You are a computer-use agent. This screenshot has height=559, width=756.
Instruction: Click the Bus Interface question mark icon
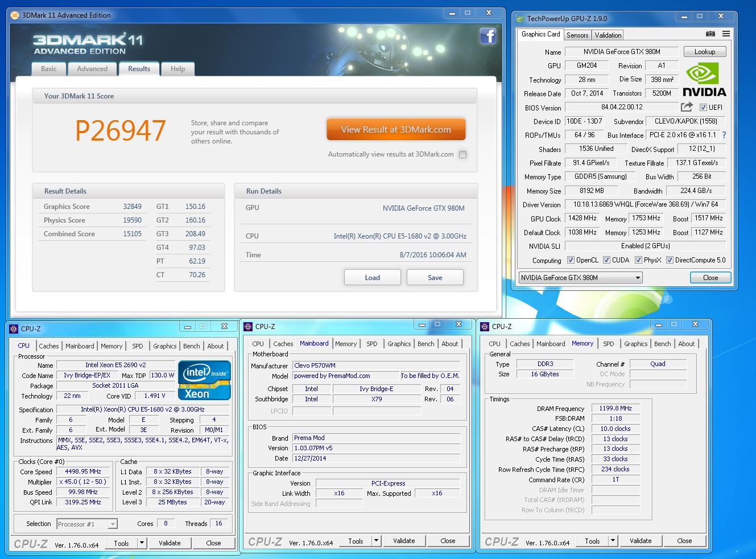pyautogui.click(x=724, y=135)
